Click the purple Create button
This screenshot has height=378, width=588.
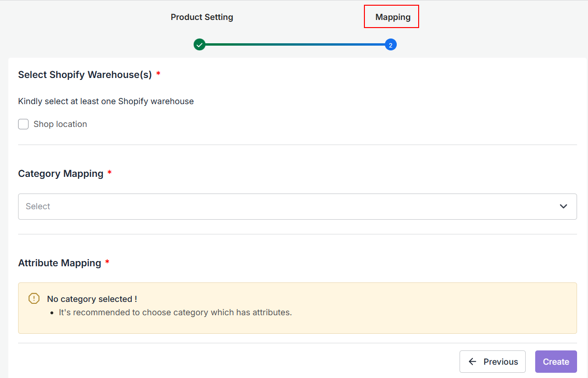pos(556,362)
